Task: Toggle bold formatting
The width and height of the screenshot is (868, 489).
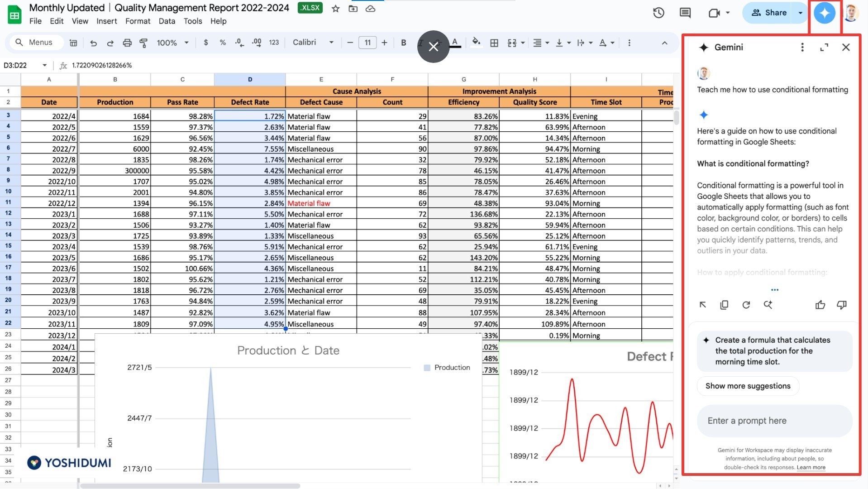Action: (403, 43)
